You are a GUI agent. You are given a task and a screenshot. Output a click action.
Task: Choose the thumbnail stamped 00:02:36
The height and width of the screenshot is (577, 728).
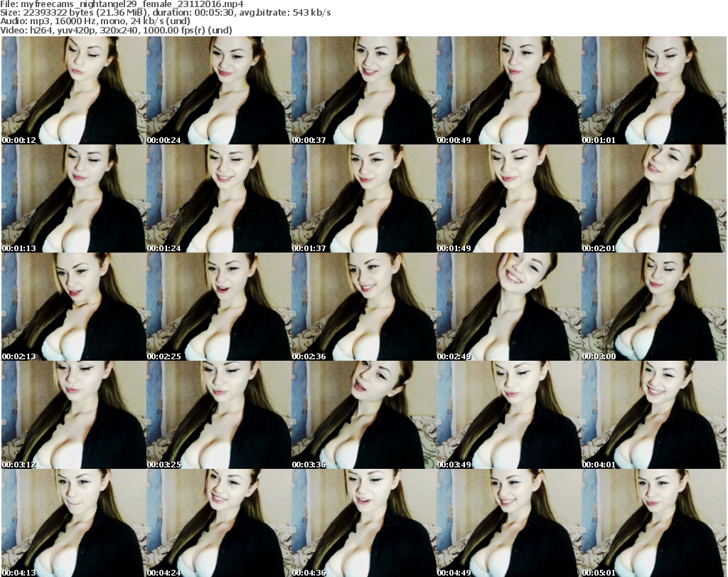tap(363, 307)
